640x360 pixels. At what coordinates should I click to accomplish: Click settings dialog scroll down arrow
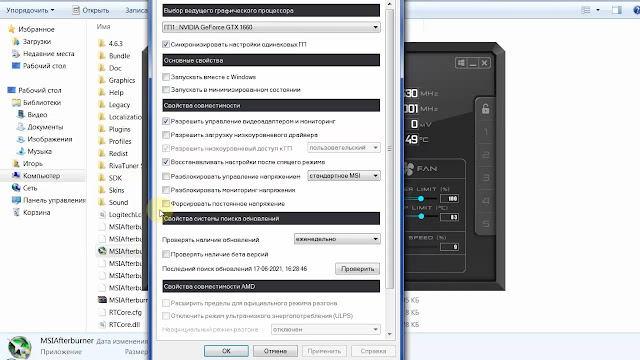(389, 334)
